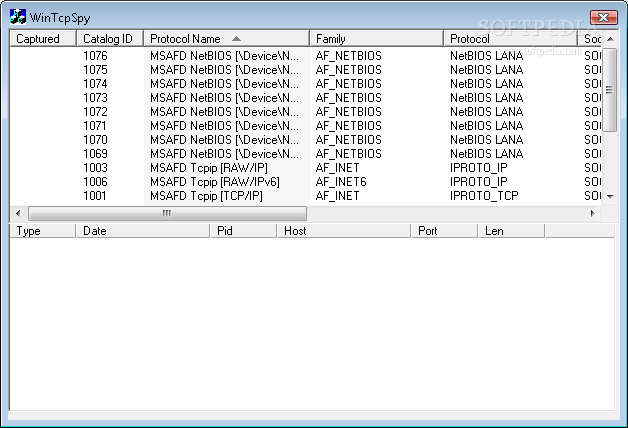Click the NetBIOS LANA cell in row 1069
The height and width of the screenshot is (428, 628).
tap(486, 154)
